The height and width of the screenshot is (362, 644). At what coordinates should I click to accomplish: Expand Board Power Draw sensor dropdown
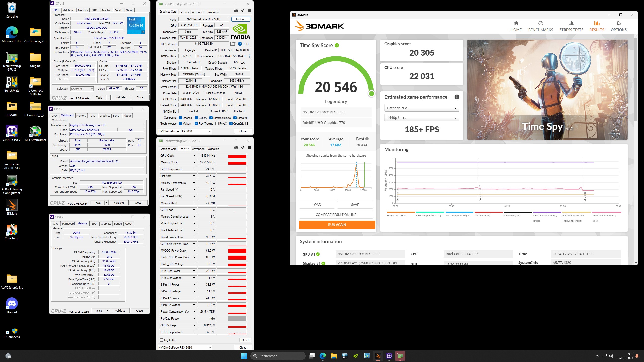coord(194,237)
